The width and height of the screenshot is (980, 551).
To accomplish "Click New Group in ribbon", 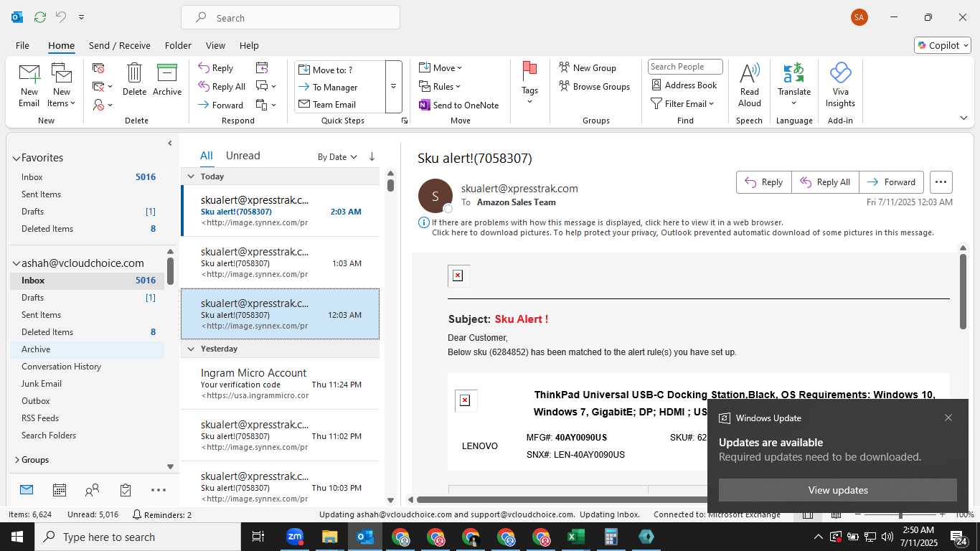I will [x=588, y=67].
